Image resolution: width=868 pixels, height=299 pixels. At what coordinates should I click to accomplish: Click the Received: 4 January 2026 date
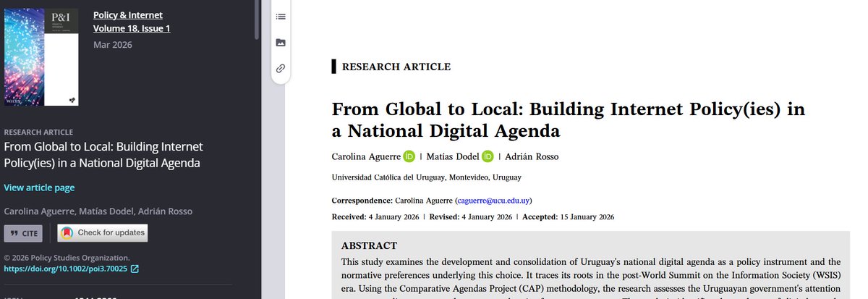point(375,216)
